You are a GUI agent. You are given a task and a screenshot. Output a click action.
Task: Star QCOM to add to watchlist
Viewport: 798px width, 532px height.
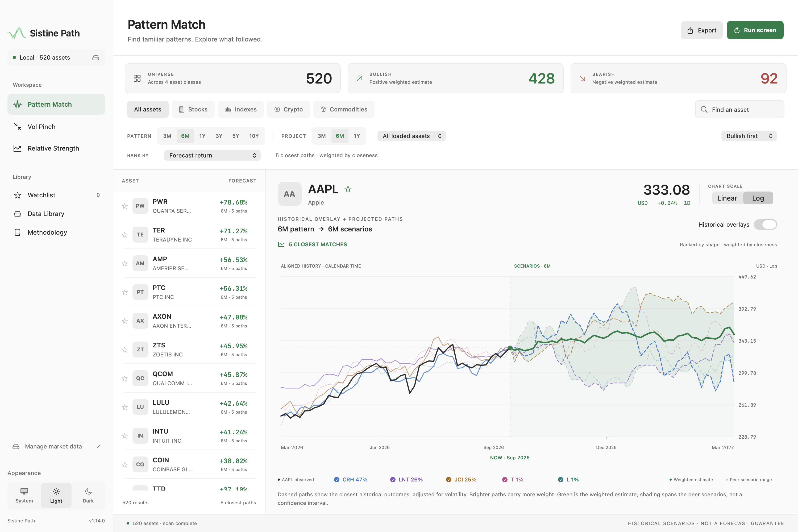tap(125, 378)
